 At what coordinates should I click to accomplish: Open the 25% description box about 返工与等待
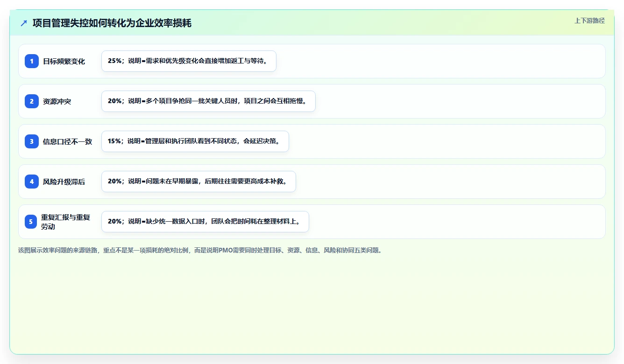point(189,61)
